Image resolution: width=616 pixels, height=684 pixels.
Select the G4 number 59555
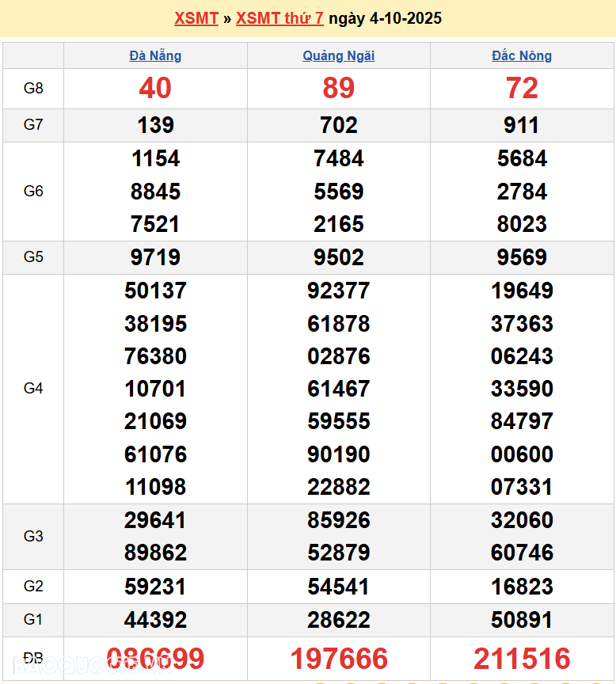(x=339, y=421)
